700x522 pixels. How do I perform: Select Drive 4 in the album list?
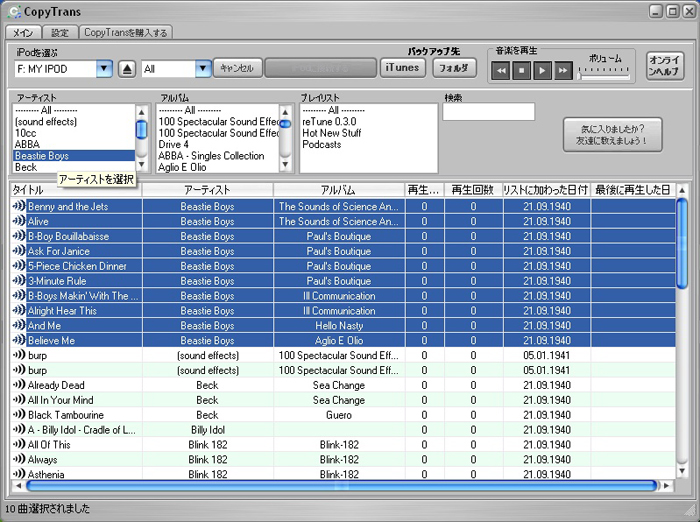[x=218, y=144]
